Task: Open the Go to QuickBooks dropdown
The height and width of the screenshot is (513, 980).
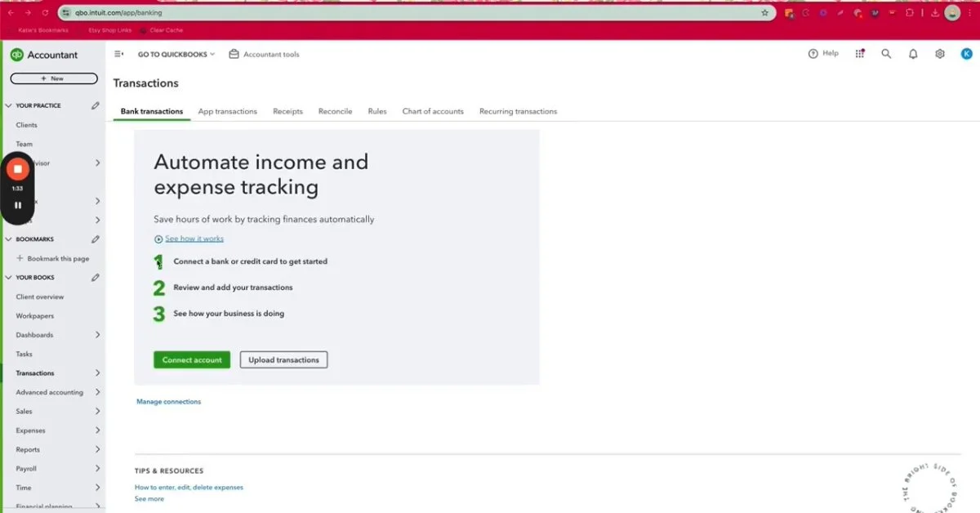Action: 176,54
